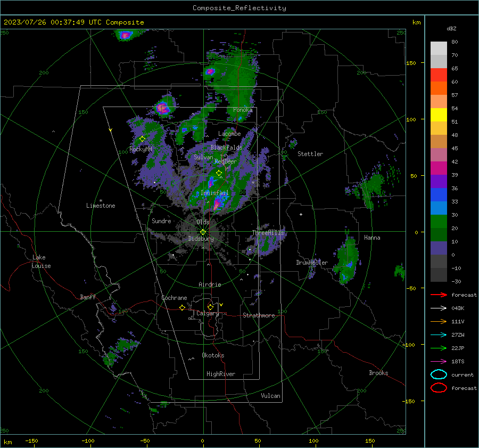This screenshot has width=479, height=448.
Task: Click the top light grey 80 dBZ swatch
Action: [439, 48]
